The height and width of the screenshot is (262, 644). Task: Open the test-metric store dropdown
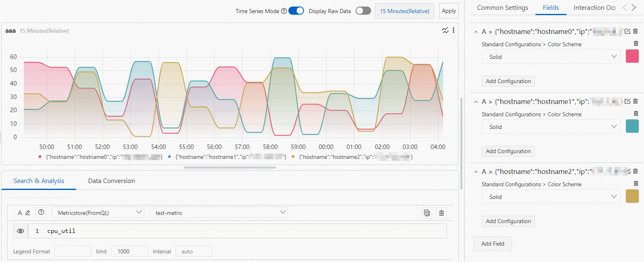pos(219,212)
